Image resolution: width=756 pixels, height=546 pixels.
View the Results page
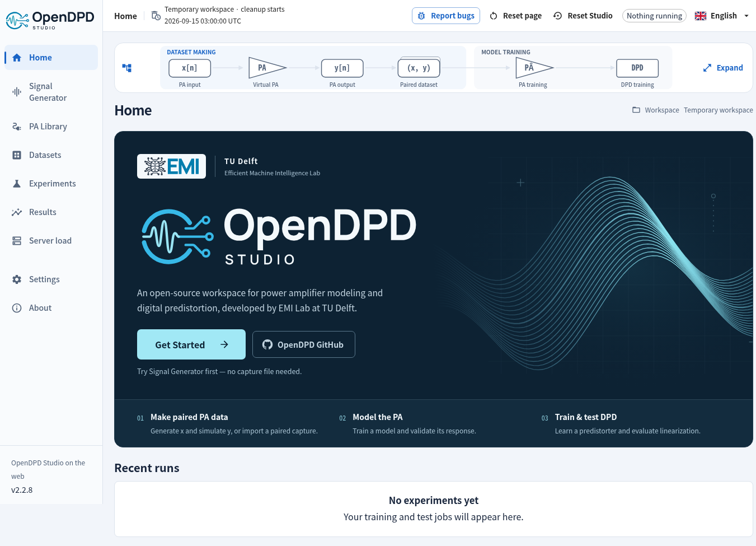click(51, 212)
